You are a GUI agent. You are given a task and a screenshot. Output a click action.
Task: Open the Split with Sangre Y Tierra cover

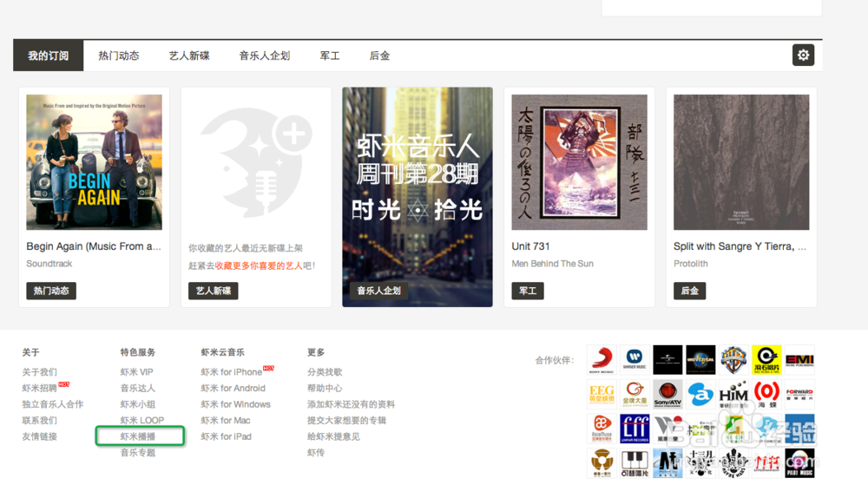tap(741, 162)
